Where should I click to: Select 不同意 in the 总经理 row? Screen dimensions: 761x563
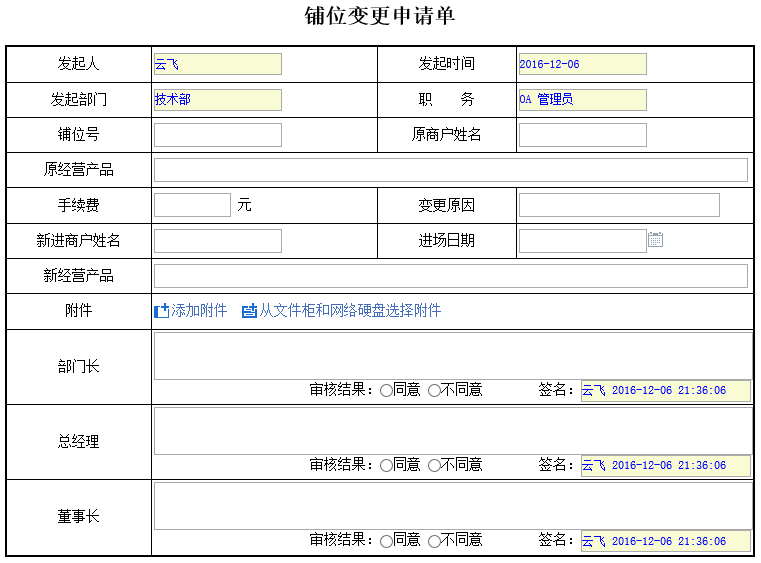pyautogui.click(x=434, y=465)
